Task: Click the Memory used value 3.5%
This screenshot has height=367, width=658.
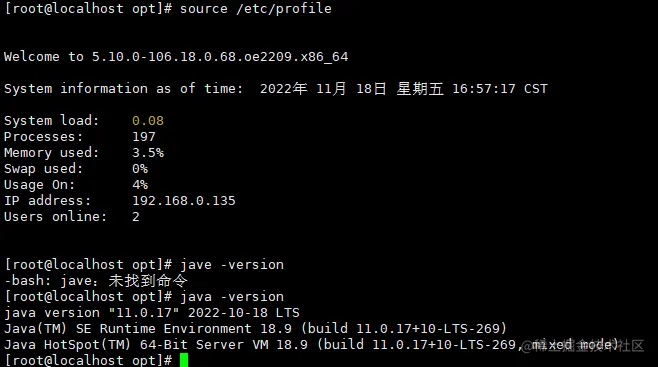Action: [x=148, y=153]
